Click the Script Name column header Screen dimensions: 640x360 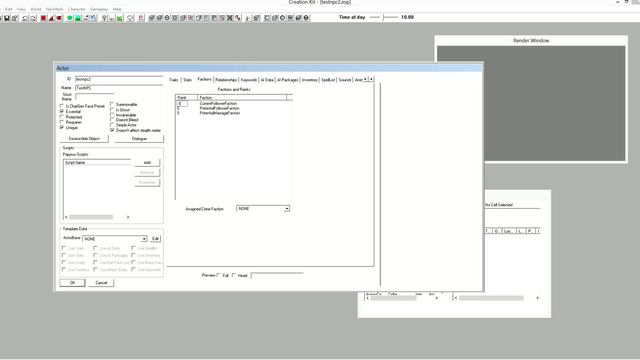pos(97,162)
